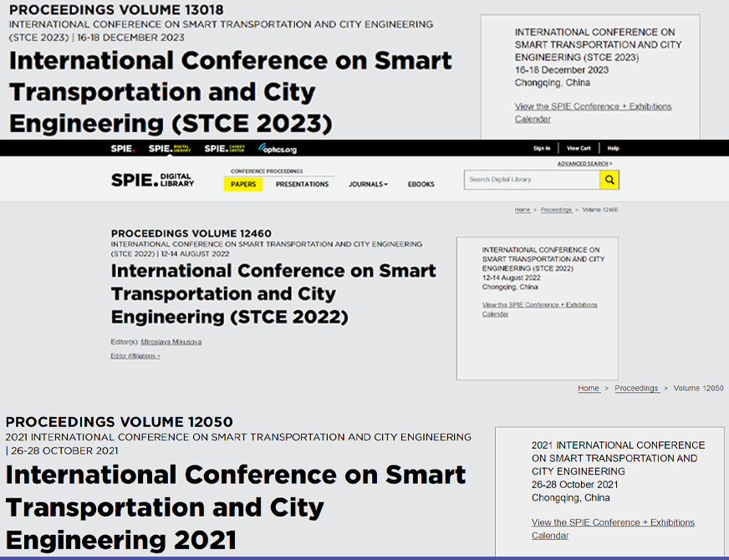Click the Proceedings Volume 12460 heading
Viewport: 729px width, 560px height.
point(191,233)
